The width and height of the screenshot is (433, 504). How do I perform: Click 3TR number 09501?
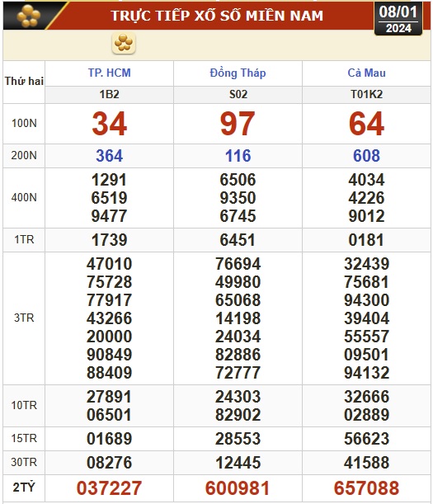coord(366,355)
